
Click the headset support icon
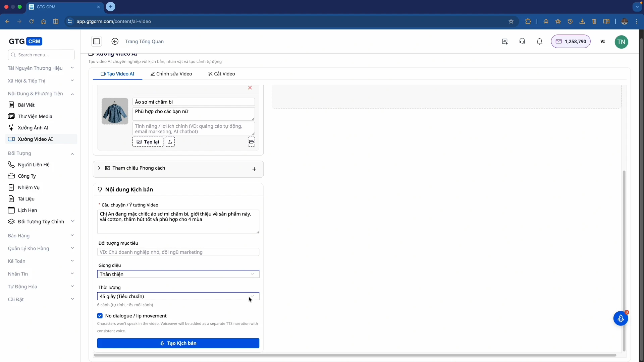pyautogui.click(x=522, y=41)
